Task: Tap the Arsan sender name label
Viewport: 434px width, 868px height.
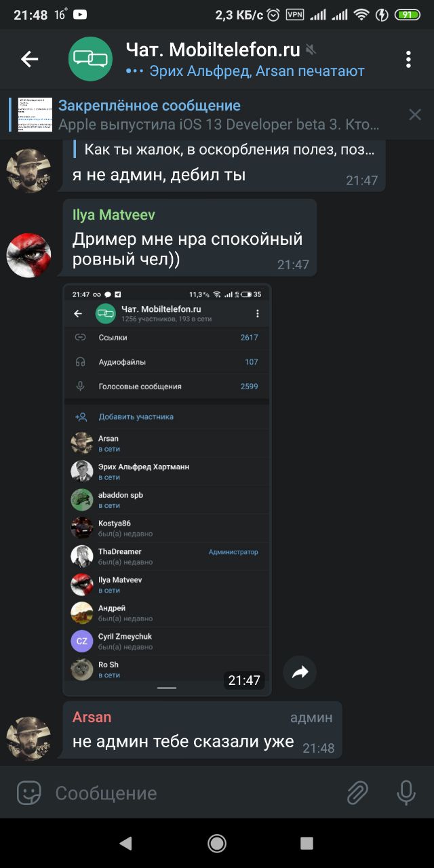Action: 92,717
